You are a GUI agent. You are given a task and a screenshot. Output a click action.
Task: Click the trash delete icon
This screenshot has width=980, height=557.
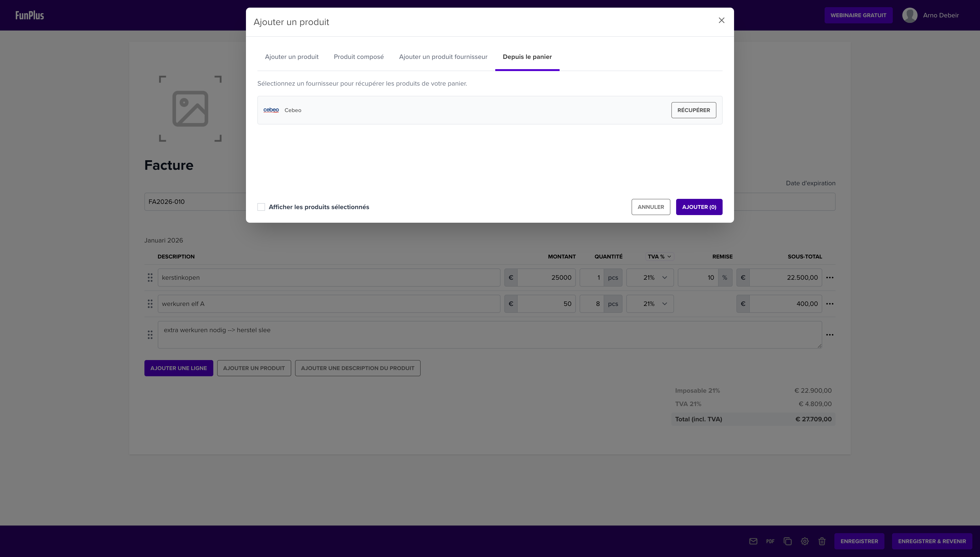[822, 541]
